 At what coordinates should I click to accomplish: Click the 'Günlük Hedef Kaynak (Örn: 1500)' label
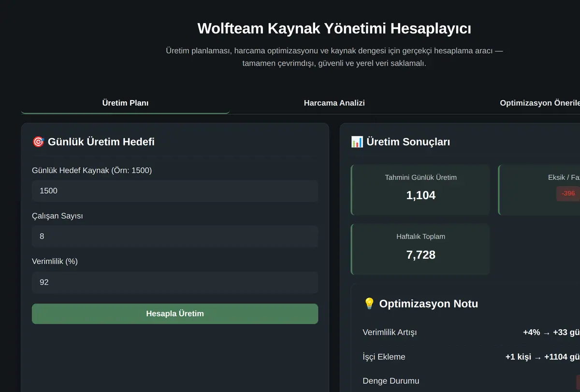tap(92, 170)
